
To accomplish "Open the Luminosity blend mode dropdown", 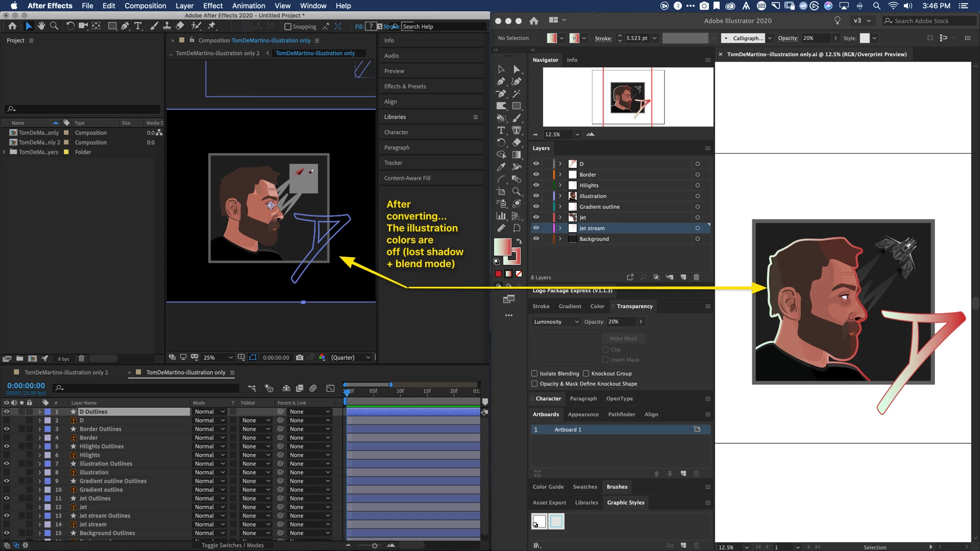I will (555, 322).
